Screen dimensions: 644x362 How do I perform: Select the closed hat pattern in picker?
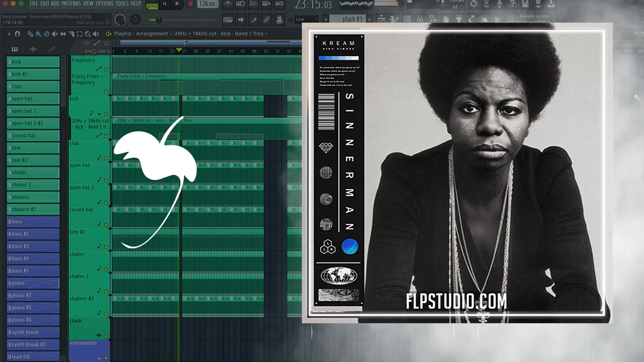pos(33,135)
